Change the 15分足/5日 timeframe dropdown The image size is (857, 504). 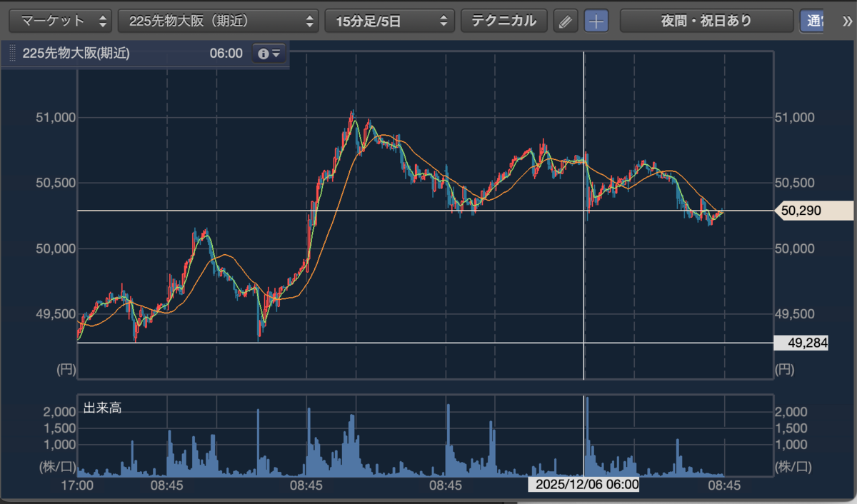(390, 21)
